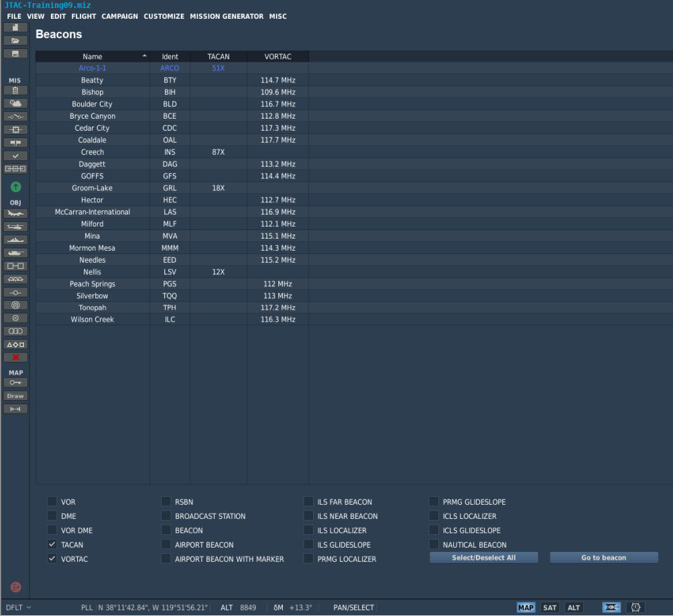This screenshot has width=673, height=616.
Task: Enable the ILS LOCALIZER checkbox
Action: pos(308,530)
